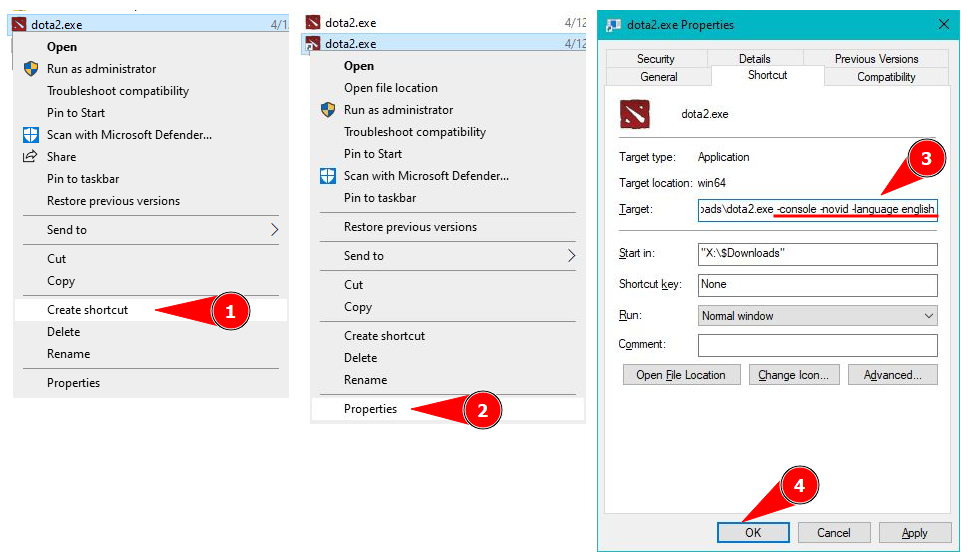968x559 pixels.
Task: Click into the Start in field
Action: pyautogui.click(x=817, y=254)
